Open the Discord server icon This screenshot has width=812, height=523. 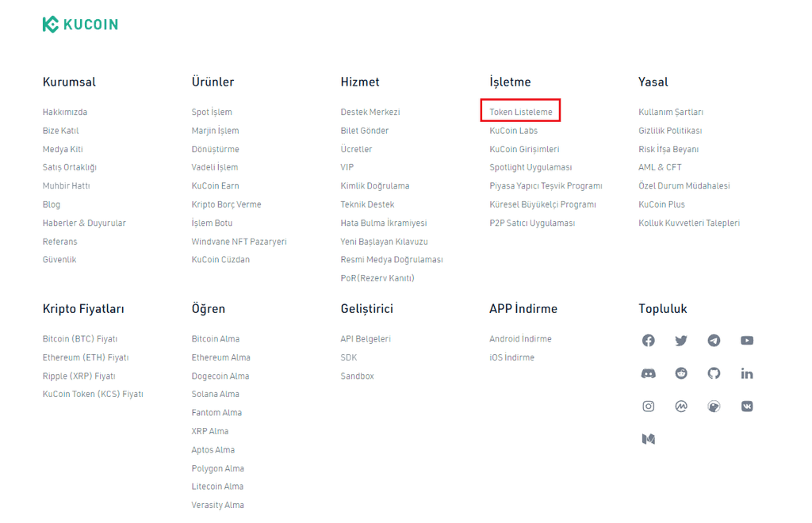(x=649, y=373)
